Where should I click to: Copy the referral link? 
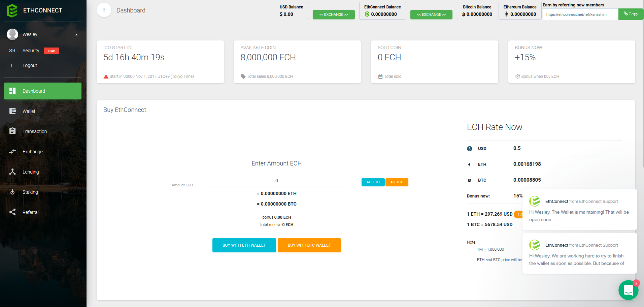[631, 14]
